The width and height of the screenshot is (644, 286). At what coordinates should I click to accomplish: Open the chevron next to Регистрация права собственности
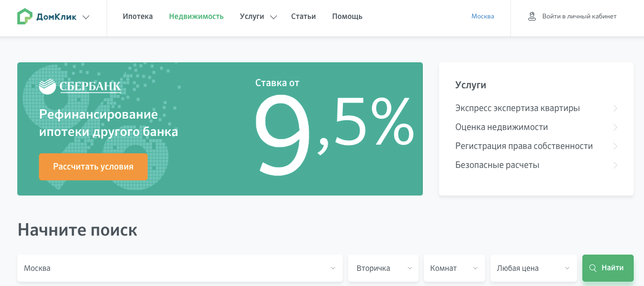click(615, 146)
